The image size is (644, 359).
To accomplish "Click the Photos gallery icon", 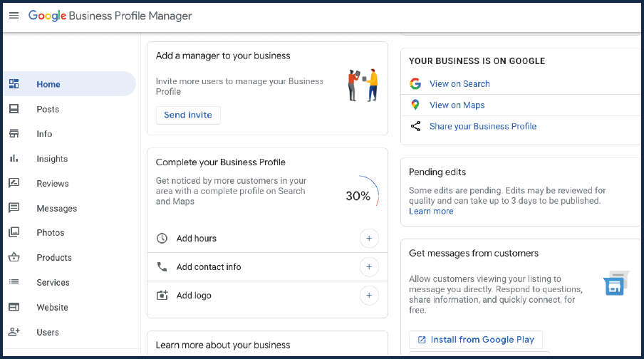I will (14, 232).
